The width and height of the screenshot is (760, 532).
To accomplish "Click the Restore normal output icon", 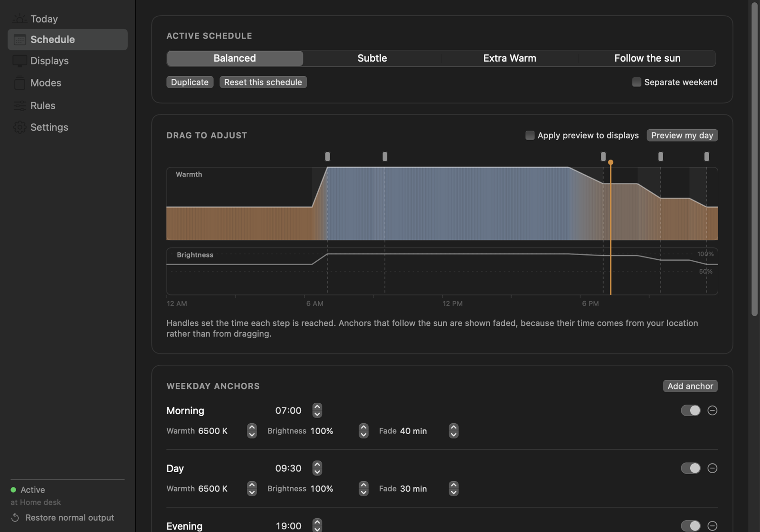I will click(x=15, y=517).
